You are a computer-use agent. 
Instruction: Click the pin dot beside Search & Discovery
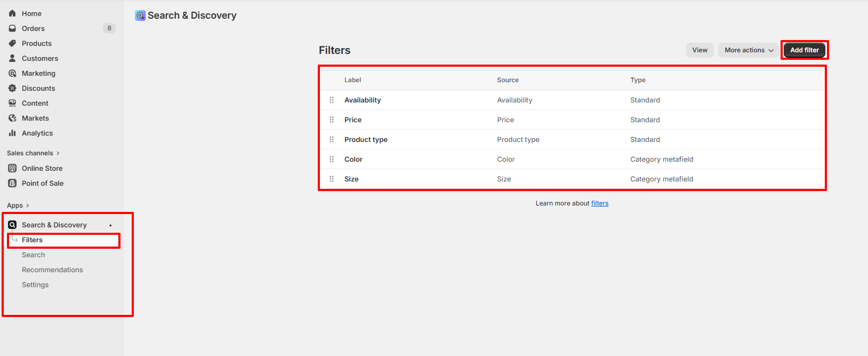[x=110, y=225]
